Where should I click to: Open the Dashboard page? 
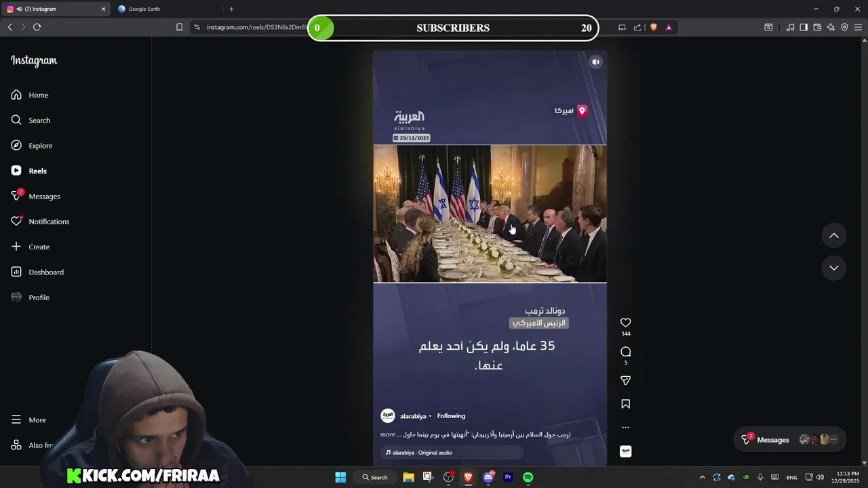coord(38,272)
